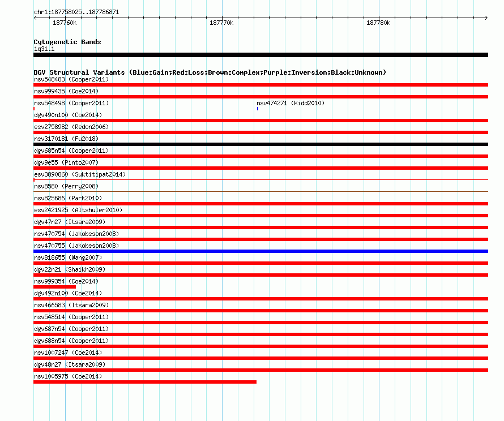Click the nsv474271 (Kidd2010) label
504x421 pixels.
(x=291, y=103)
